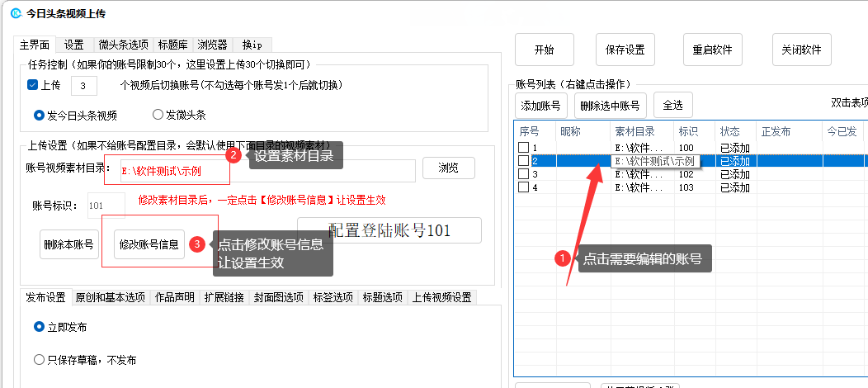Click the 状态 column header

tap(736, 132)
